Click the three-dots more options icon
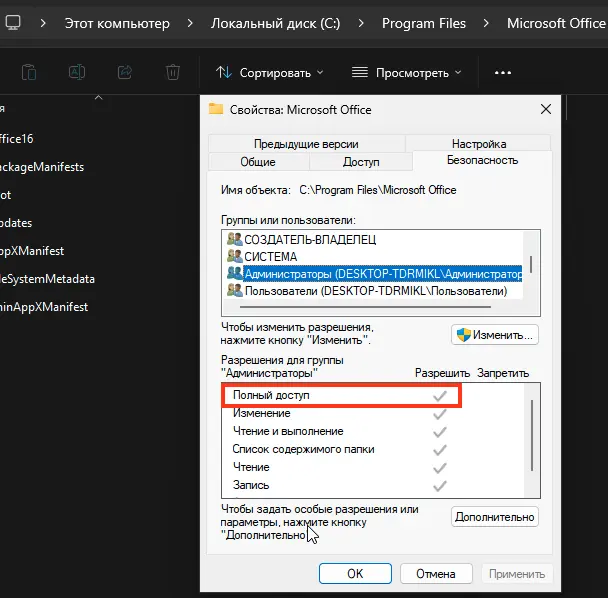Viewport: 608px width, 598px height. click(x=503, y=72)
